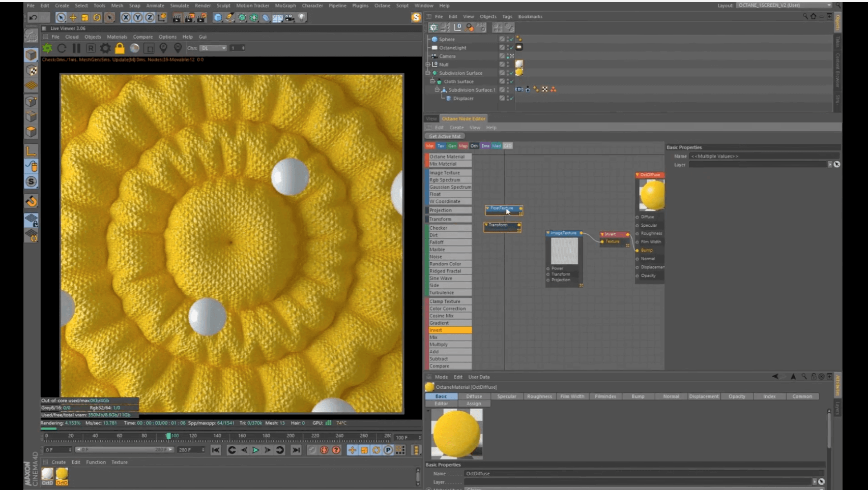Open the MoGraph menu
This screenshot has height=490, width=868.
click(x=285, y=6)
